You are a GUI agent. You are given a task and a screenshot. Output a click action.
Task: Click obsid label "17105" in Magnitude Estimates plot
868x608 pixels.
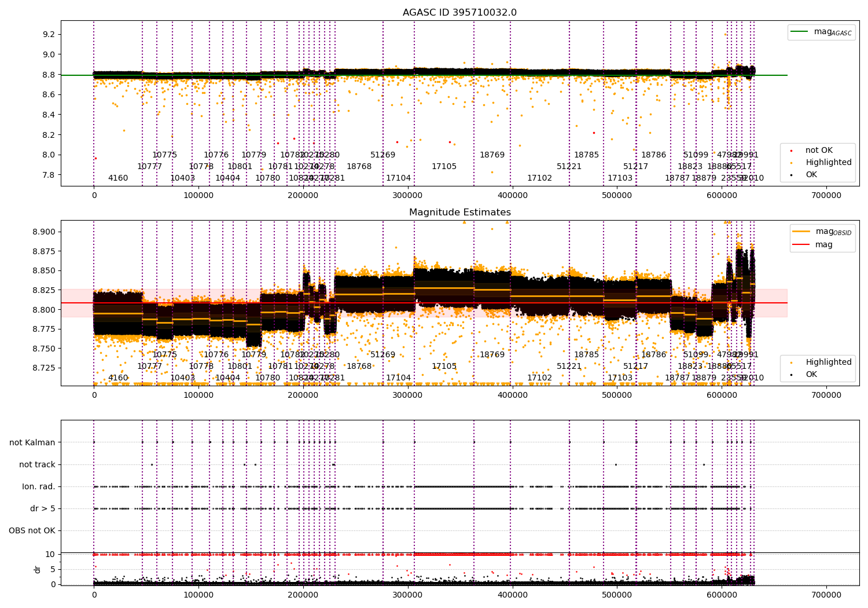pyautogui.click(x=444, y=367)
